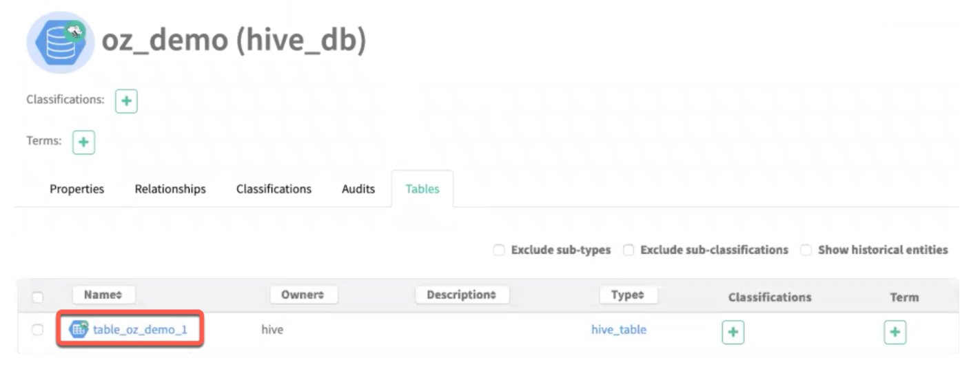Sort the table by Name column
This screenshot has width=980, height=369.
pos(103,295)
